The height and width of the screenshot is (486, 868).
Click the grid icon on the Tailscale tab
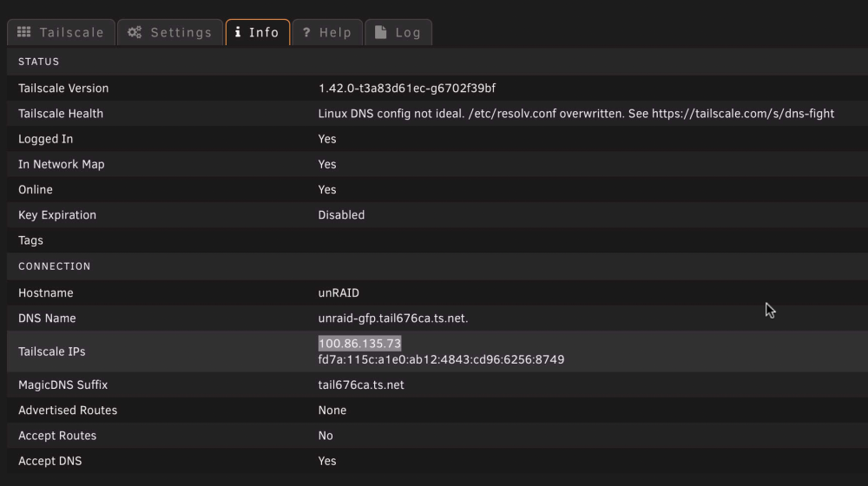pyautogui.click(x=23, y=32)
